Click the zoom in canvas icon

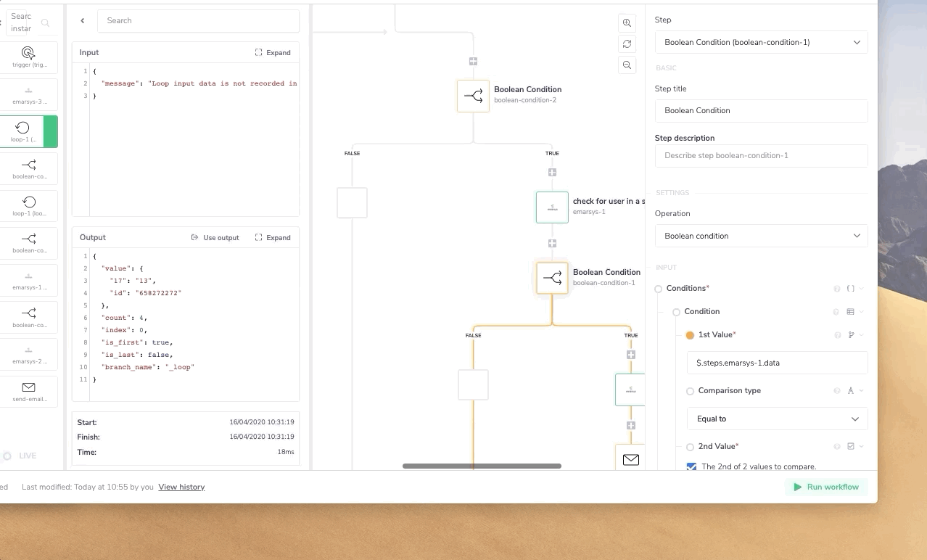tap(627, 22)
